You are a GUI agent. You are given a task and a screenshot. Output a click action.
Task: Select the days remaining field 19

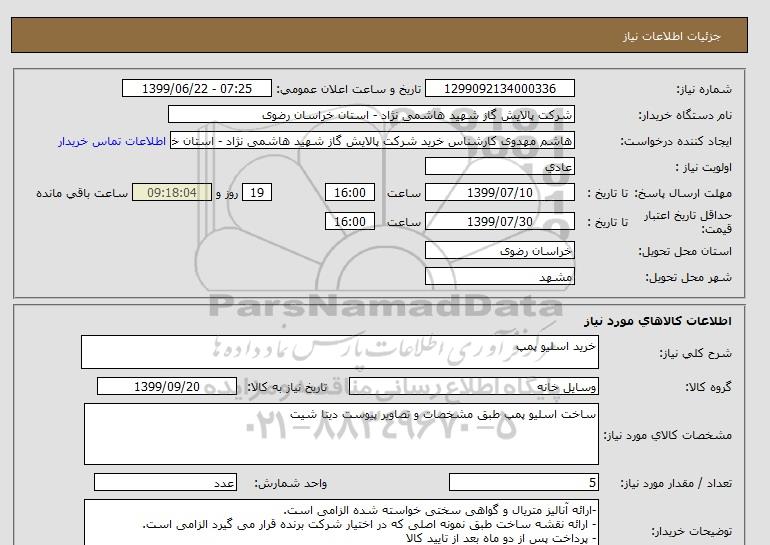click(x=257, y=192)
